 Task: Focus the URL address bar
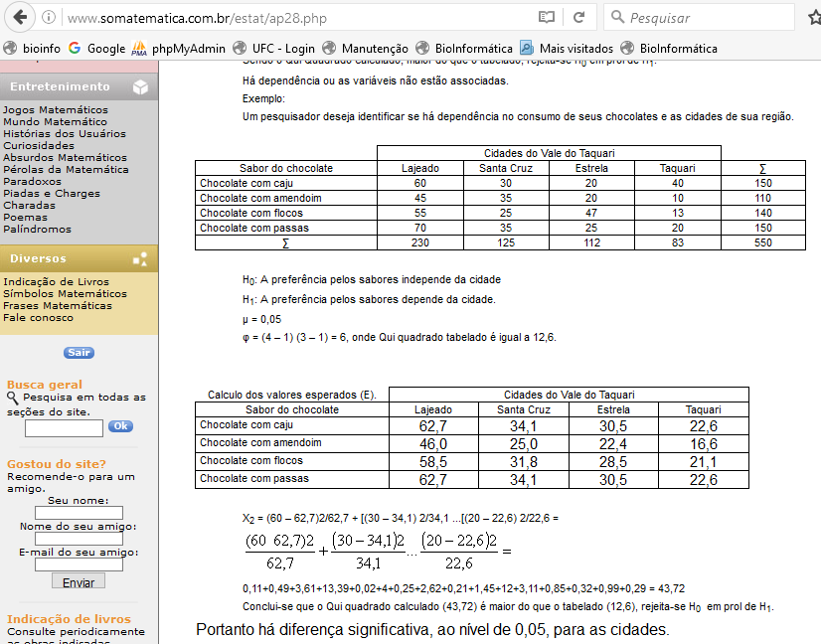[298, 18]
